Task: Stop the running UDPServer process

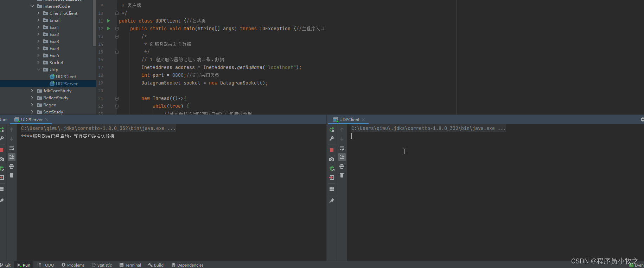Action: point(2,150)
